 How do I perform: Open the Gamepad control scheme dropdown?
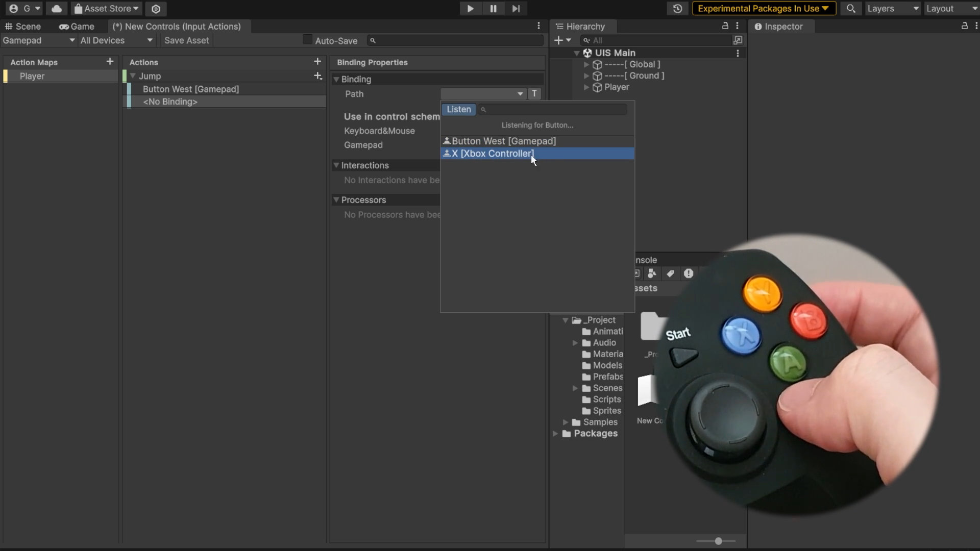pyautogui.click(x=38, y=40)
